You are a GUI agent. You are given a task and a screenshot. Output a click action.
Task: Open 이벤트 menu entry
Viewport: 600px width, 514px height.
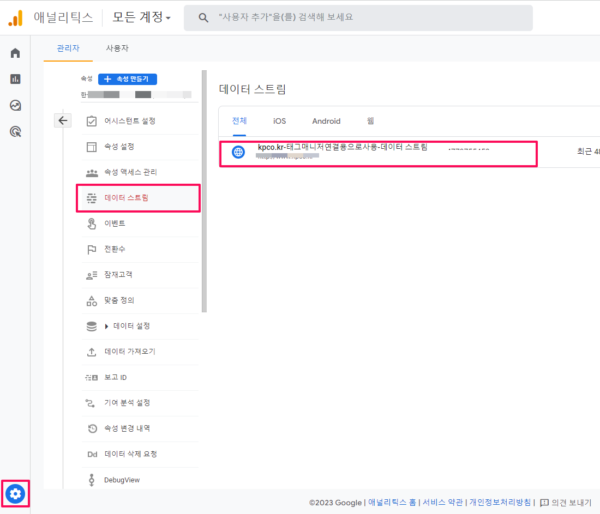140,224
